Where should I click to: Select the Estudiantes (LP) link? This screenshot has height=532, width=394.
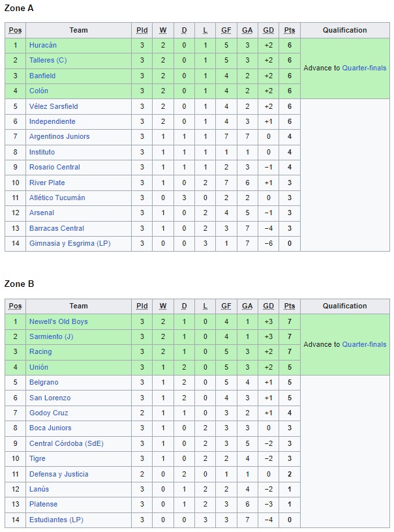[x=56, y=520]
